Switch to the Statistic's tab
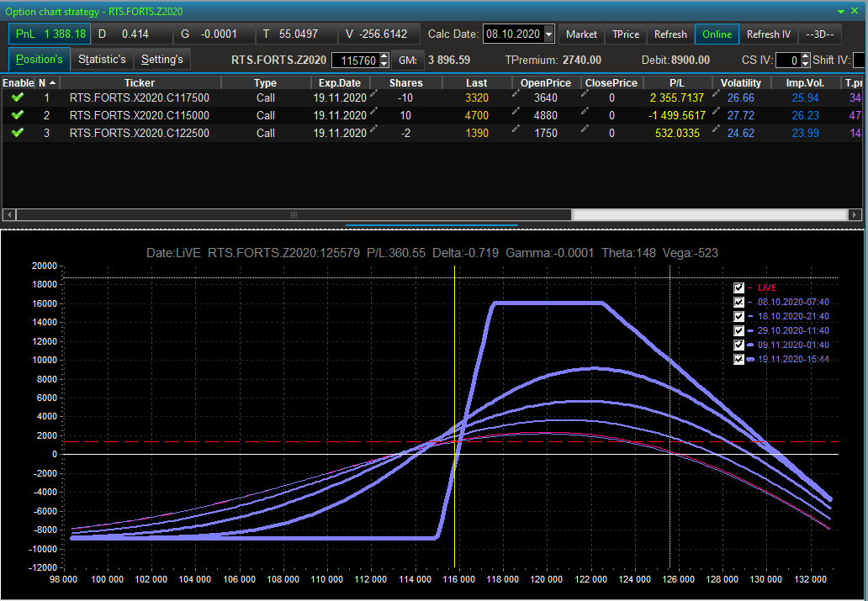The image size is (868, 601). tap(102, 60)
